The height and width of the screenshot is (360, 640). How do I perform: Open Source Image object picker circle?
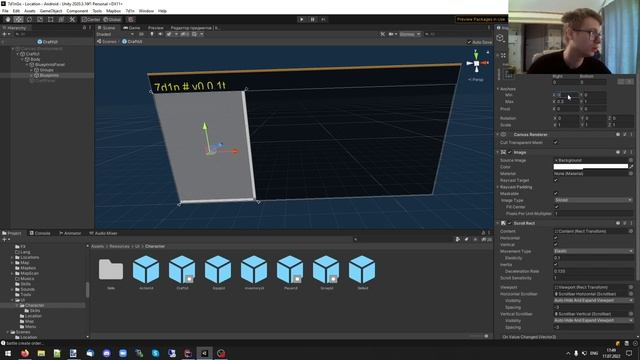[x=631, y=160]
